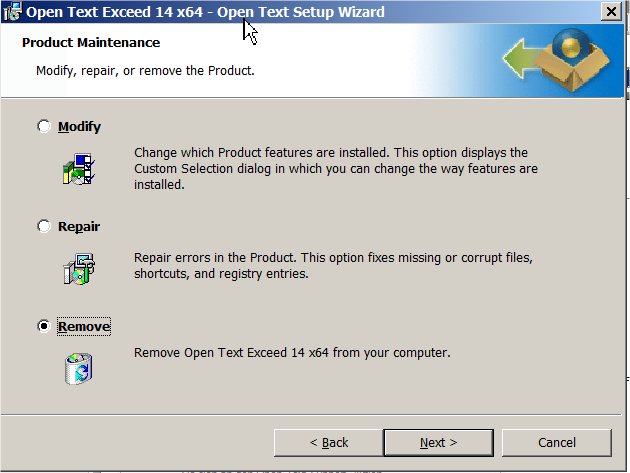Click the Product Maintenance heading
The width and height of the screenshot is (630, 473).
[91, 44]
